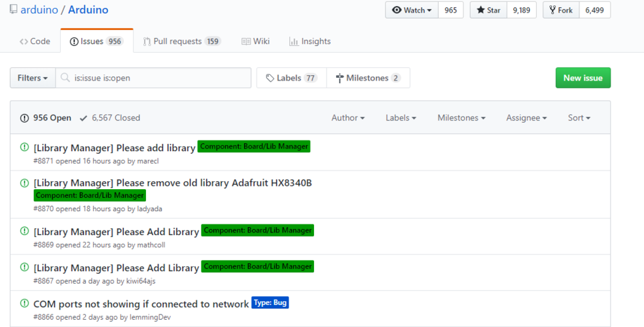This screenshot has width=644, height=327.
Task: Click open-issue icon for issue #8869
Action: click(24, 230)
